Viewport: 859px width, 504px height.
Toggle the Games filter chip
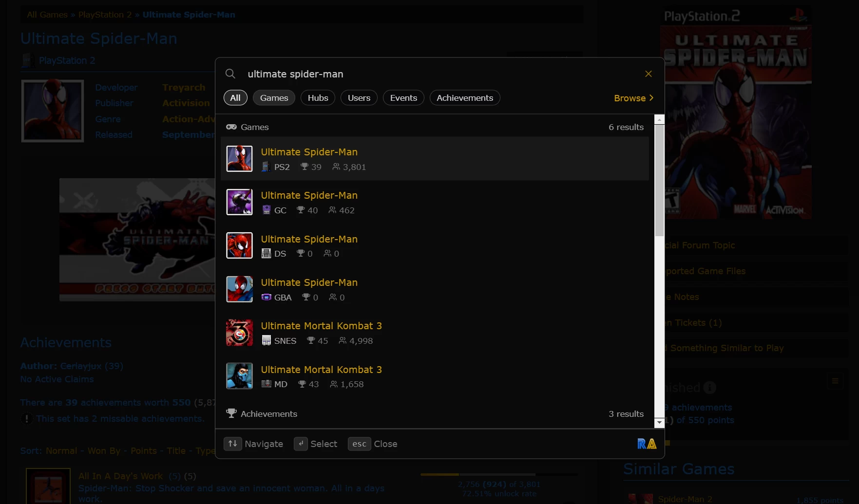[x=274, y=98]
